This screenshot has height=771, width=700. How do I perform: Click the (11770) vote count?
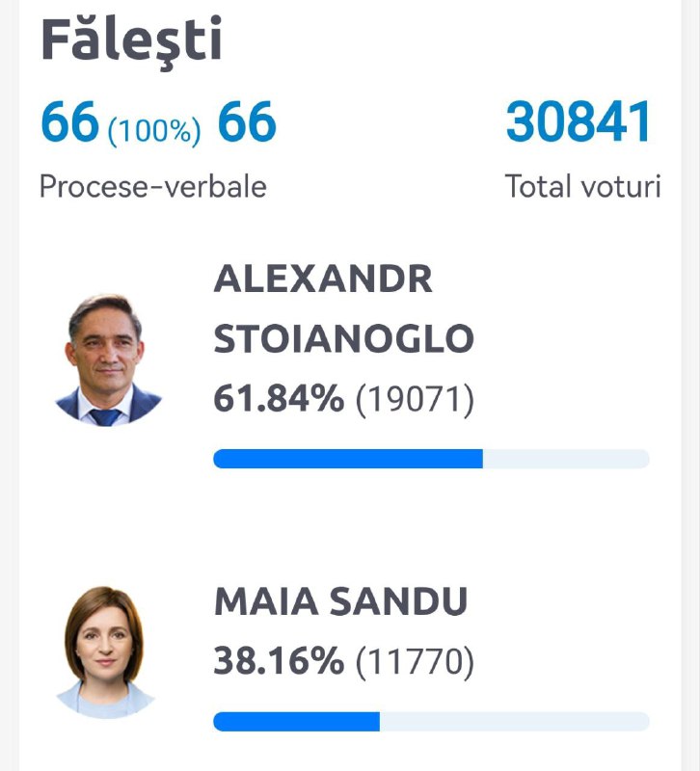pos(415,662)
